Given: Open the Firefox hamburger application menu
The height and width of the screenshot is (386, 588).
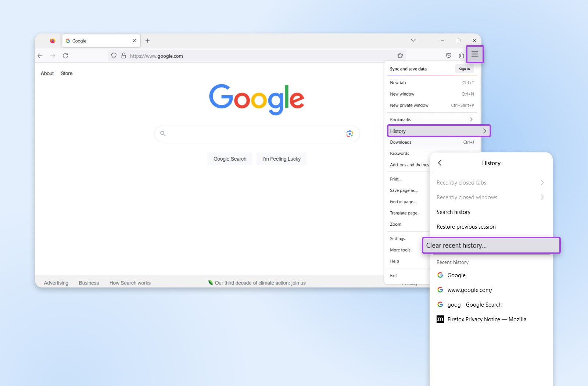Looking at the screenshot, I should click(x=475, y=54).
